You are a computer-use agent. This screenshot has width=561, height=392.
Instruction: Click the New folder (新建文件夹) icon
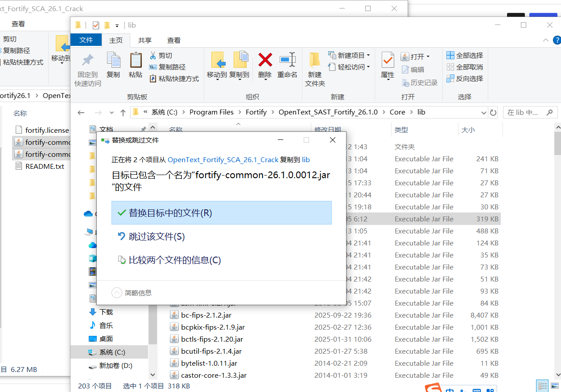coord(315,60)
